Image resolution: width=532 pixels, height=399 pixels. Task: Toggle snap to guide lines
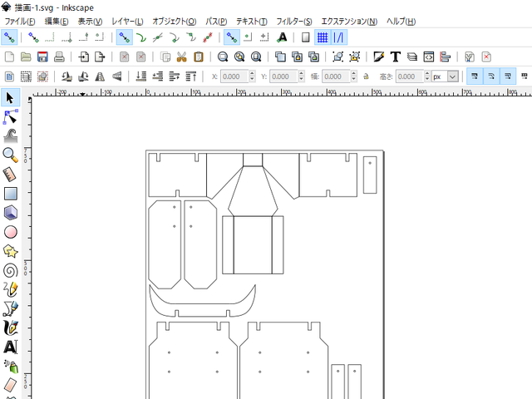click(x=338, y=37)
